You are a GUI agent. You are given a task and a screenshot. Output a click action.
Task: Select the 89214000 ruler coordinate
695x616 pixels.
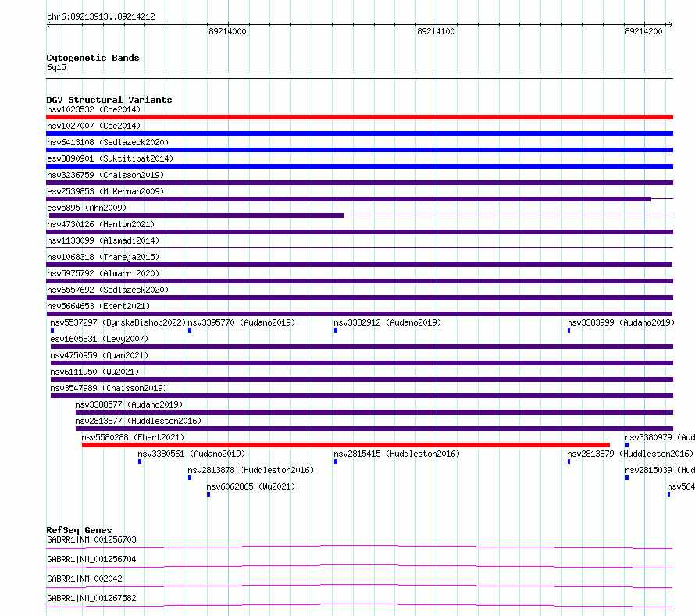pyautogui.click(x=227, y=31)
